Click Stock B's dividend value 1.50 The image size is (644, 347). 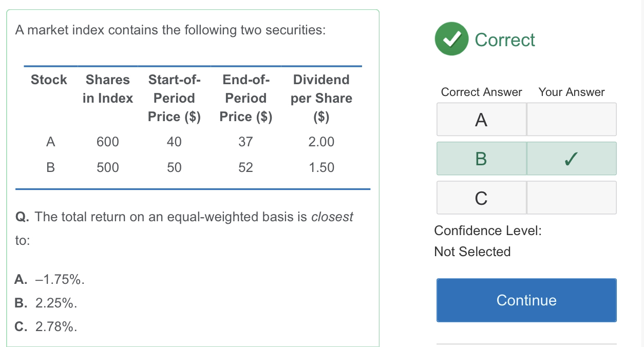click(x=321, y=167)
